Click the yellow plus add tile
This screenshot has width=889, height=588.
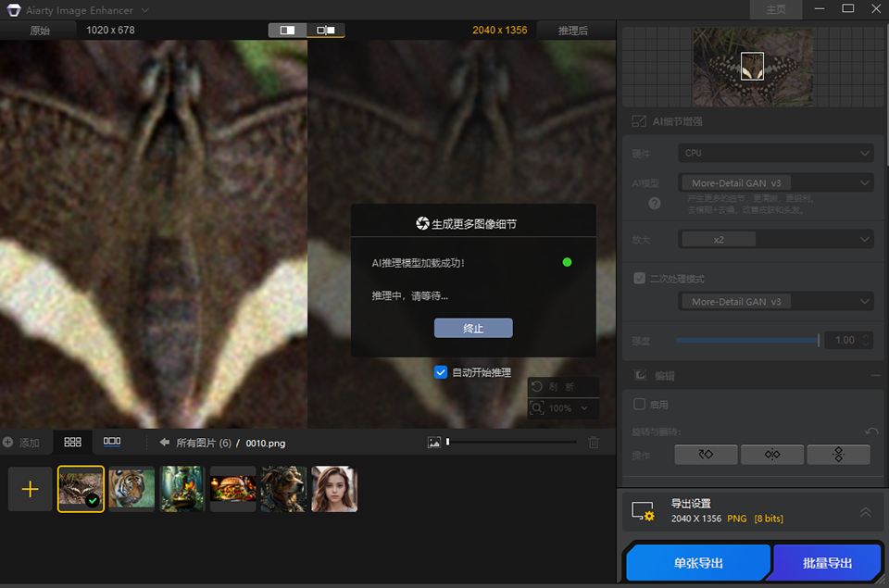[x=30, y=489]
